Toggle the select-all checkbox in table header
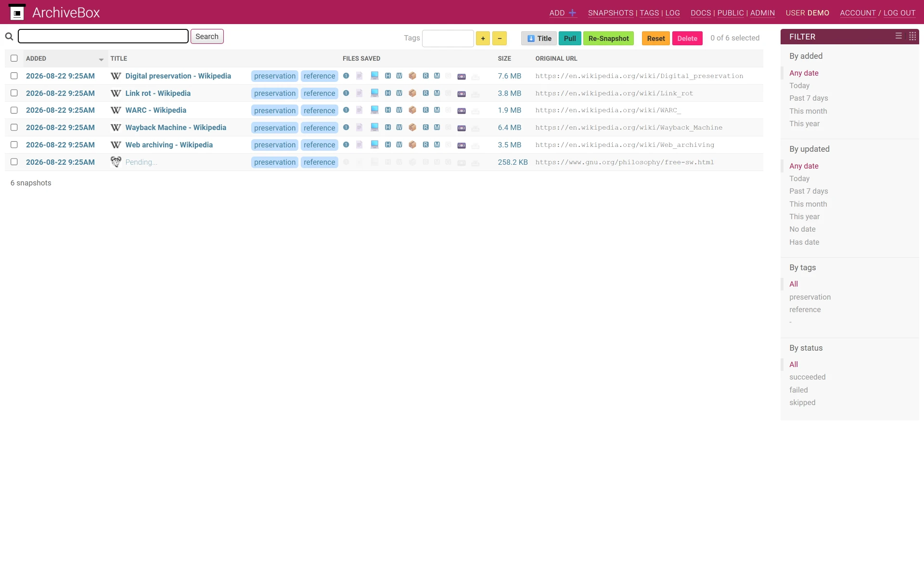Screen dimensions: 924x578 pos(14,58)
